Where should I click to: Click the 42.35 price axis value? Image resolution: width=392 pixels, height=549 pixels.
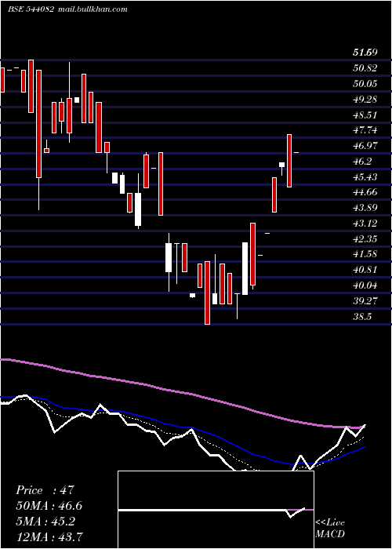click(365, 238)
